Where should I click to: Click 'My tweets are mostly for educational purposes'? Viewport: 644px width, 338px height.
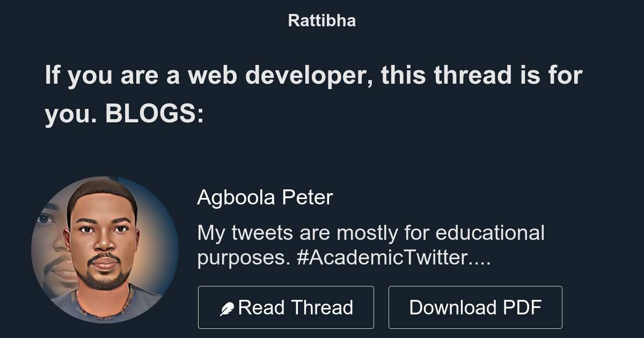370,233
